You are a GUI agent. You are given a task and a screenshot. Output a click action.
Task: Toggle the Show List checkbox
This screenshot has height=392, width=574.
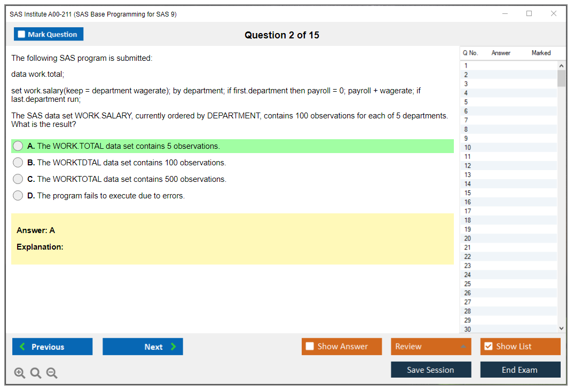[x=488, y=347]
